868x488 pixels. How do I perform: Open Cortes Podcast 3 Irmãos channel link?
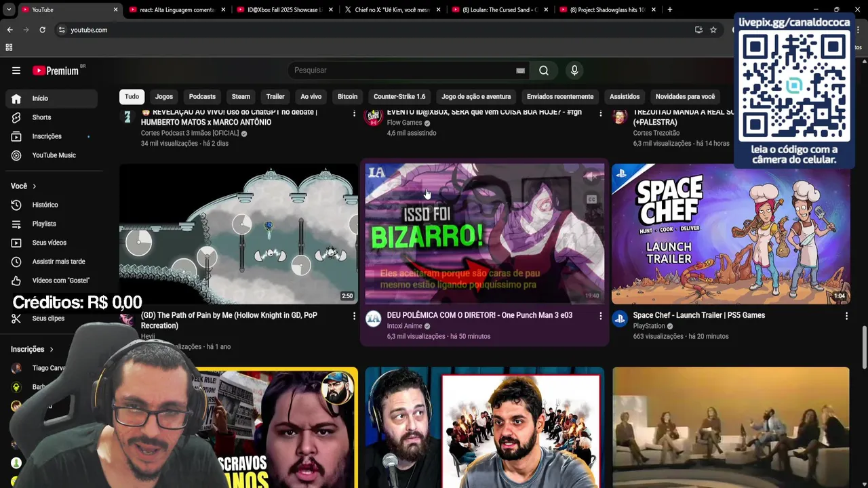pos(189,134)
